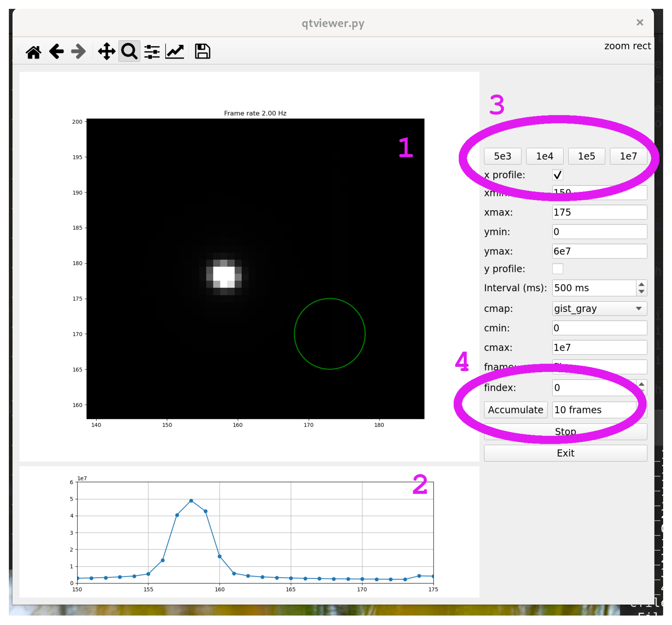The image size is (672, 625).
Task: Click the Accumulate button
Action: (515, 410)
